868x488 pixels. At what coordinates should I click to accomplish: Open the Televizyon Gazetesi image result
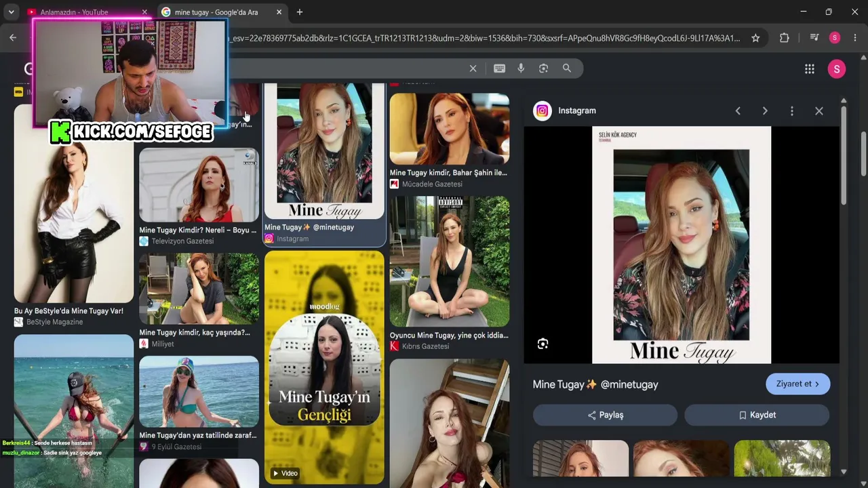click(199, 186)
